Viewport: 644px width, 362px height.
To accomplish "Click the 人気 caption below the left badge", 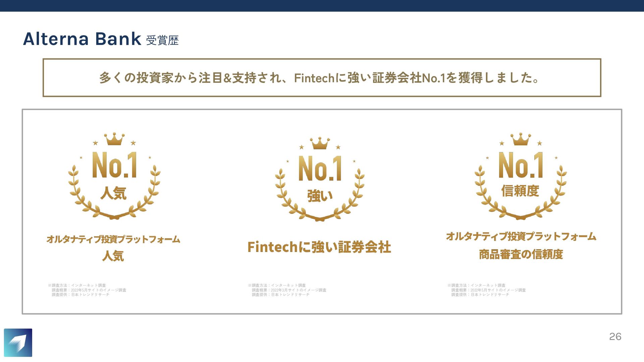I will pos(113,256).
